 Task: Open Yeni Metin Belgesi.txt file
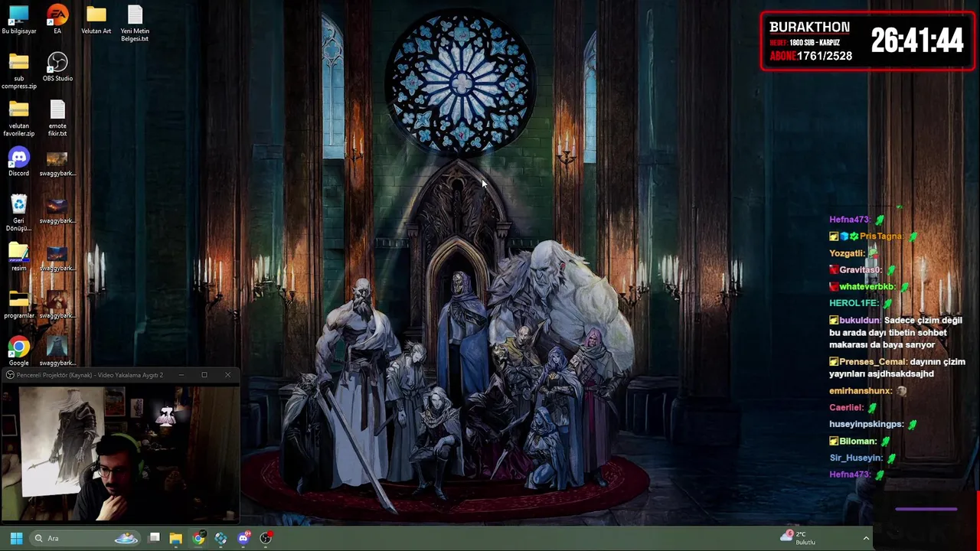click(135, 24)
